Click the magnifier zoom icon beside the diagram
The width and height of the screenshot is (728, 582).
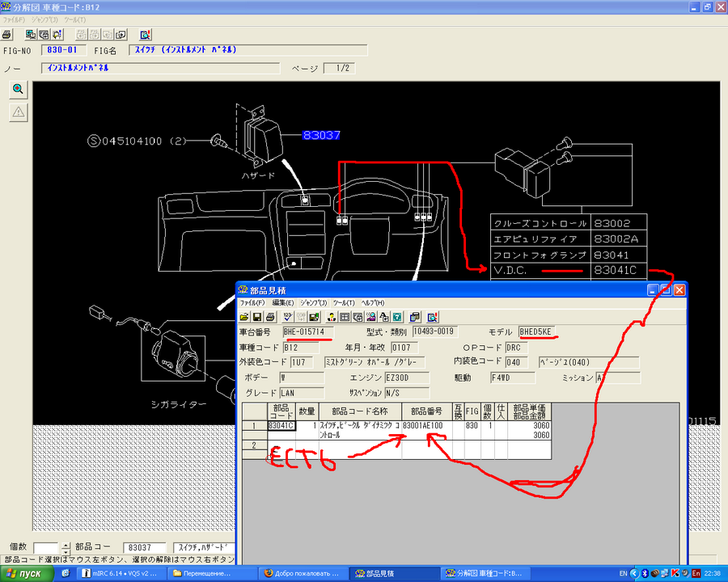coord(17,90)
